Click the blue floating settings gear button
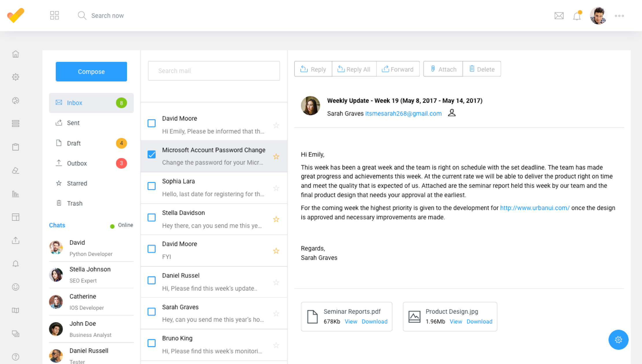642x364 pixels. click(618, 340)
